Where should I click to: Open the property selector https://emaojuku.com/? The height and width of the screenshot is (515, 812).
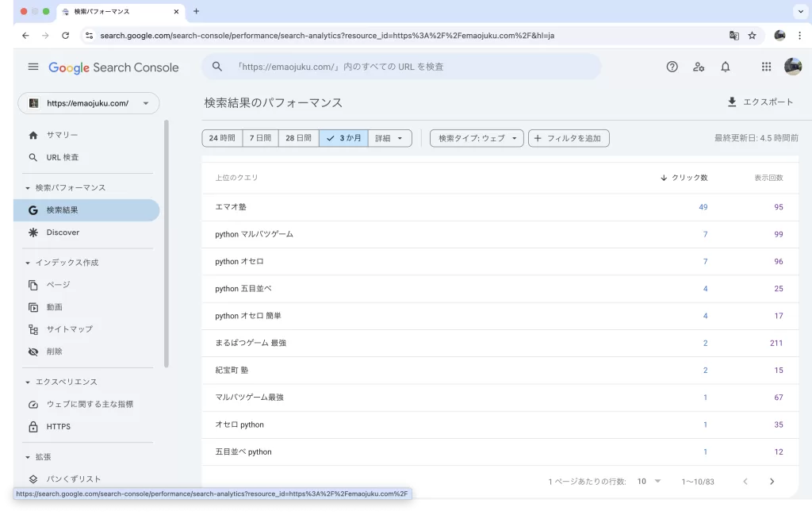click(89, 103)
